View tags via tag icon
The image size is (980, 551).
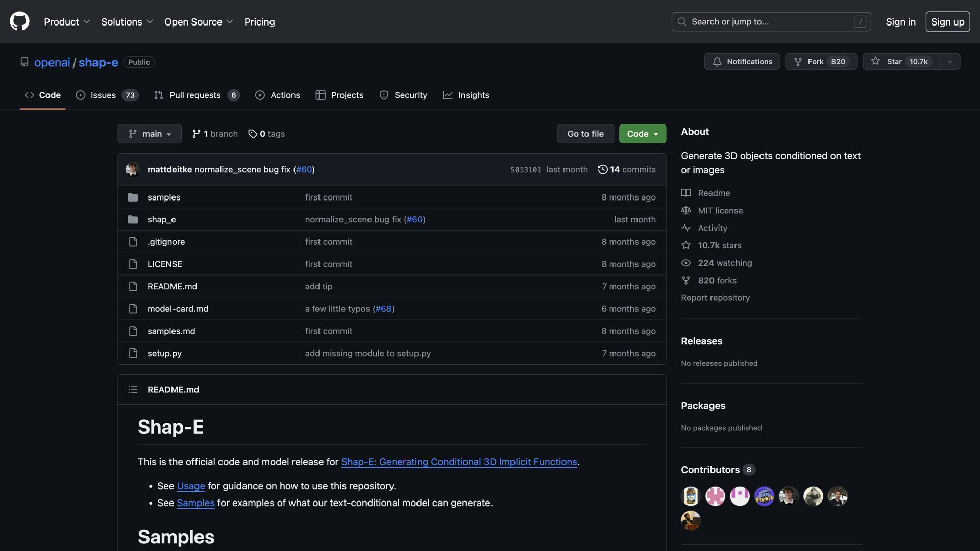coord(253,134)
